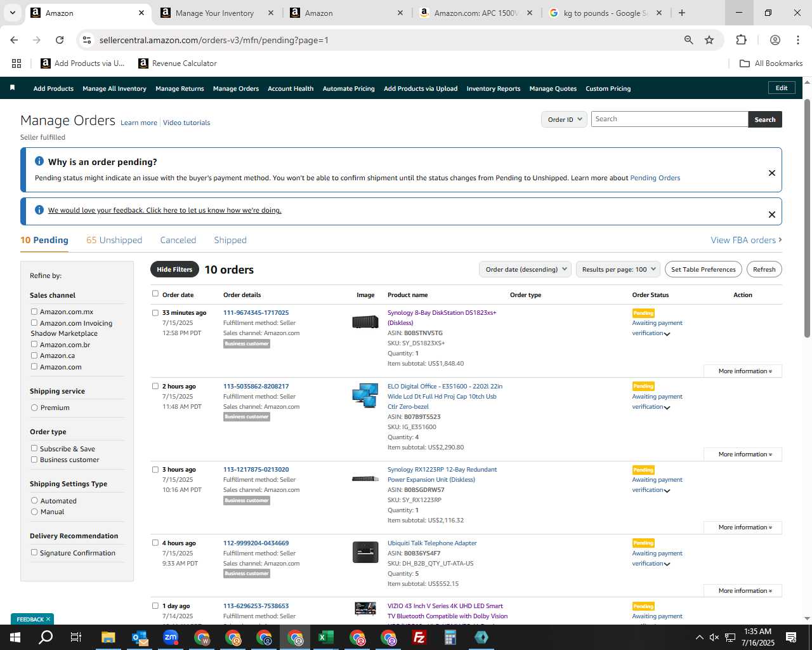Click the muted volume tray icon
Screen dimensions: 812x650
tap(714, 637)
